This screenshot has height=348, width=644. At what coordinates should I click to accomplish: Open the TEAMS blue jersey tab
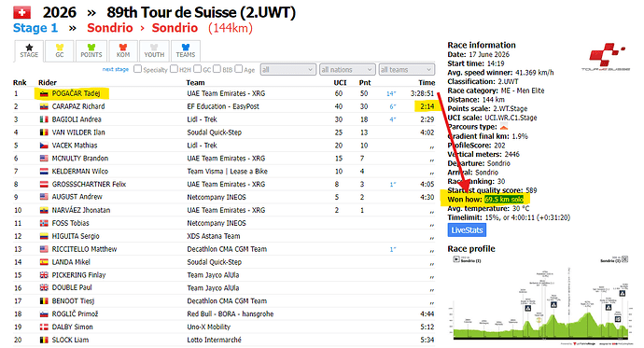(186, 51)
